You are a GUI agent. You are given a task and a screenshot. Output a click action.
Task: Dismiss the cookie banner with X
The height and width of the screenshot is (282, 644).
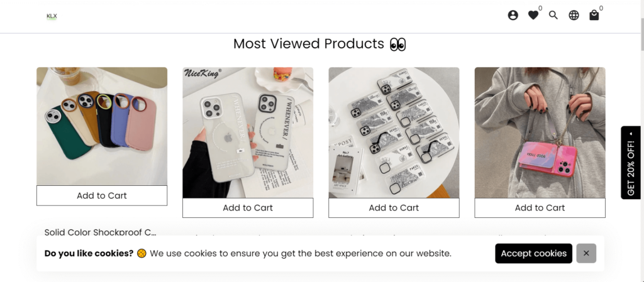point(586,253)
